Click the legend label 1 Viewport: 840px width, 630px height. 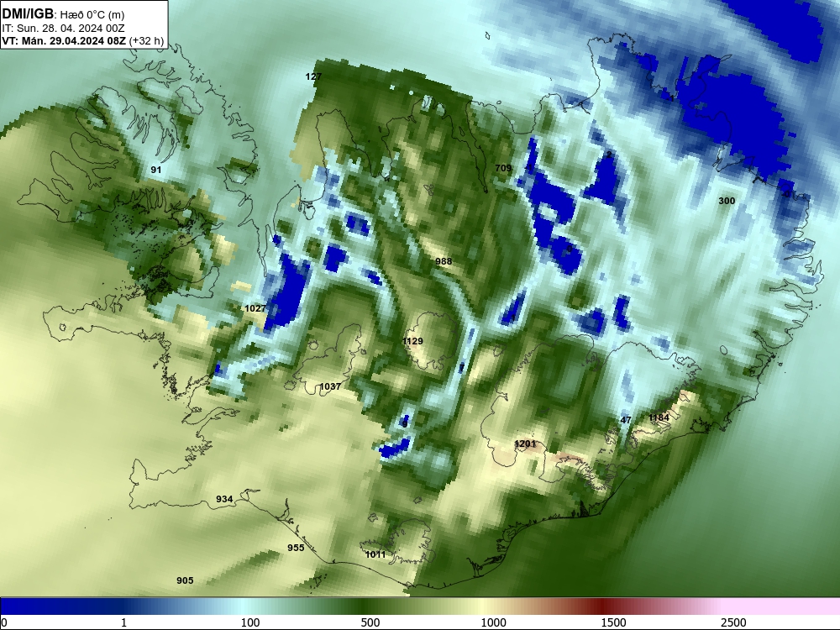click(123, 622)
